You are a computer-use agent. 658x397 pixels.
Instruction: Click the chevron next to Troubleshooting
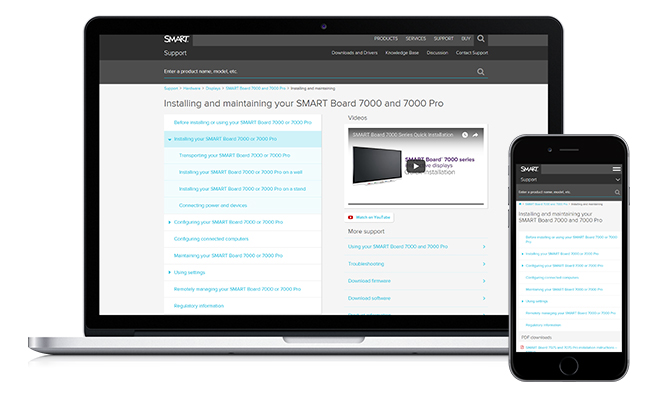484,264
